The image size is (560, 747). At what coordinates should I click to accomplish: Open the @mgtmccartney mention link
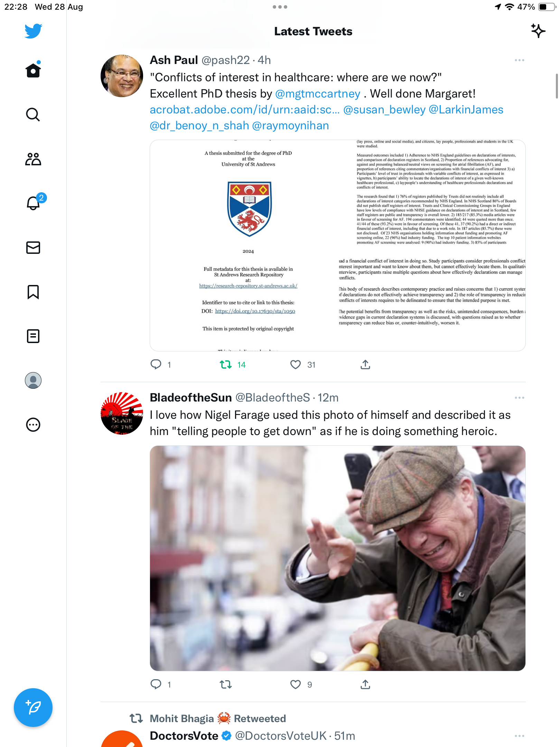click(318, 94)
